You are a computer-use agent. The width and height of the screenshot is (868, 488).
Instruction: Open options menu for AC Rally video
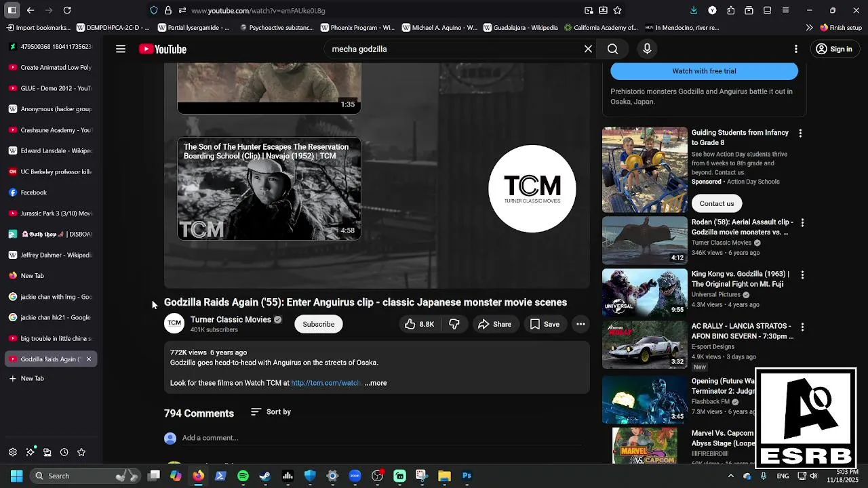point(802,327)
